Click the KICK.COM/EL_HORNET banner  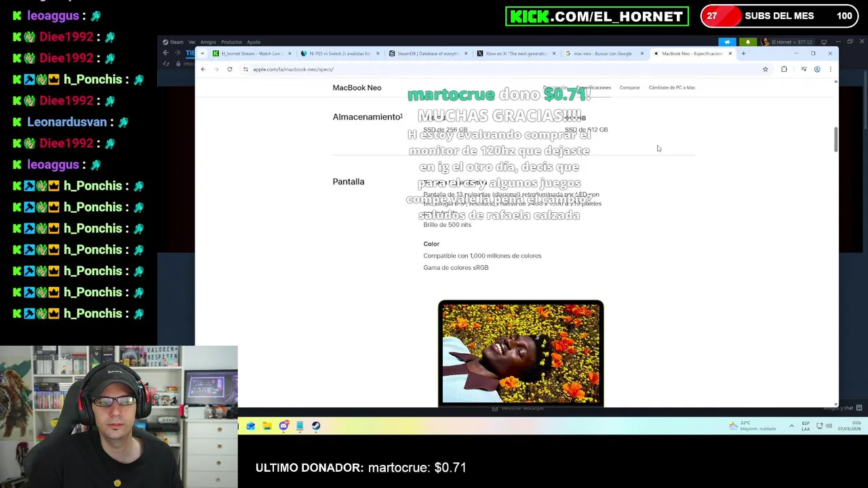point(597,16)
